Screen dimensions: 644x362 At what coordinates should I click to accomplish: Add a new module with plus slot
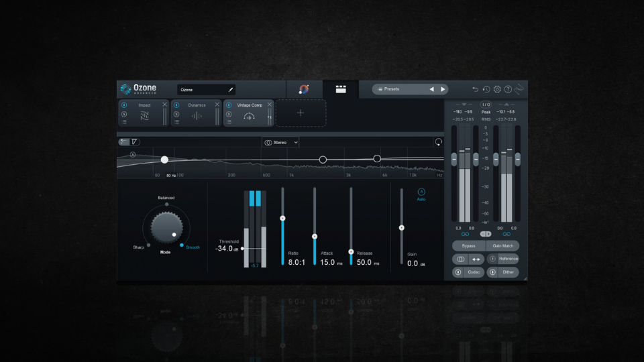click(x=301, y=113)
